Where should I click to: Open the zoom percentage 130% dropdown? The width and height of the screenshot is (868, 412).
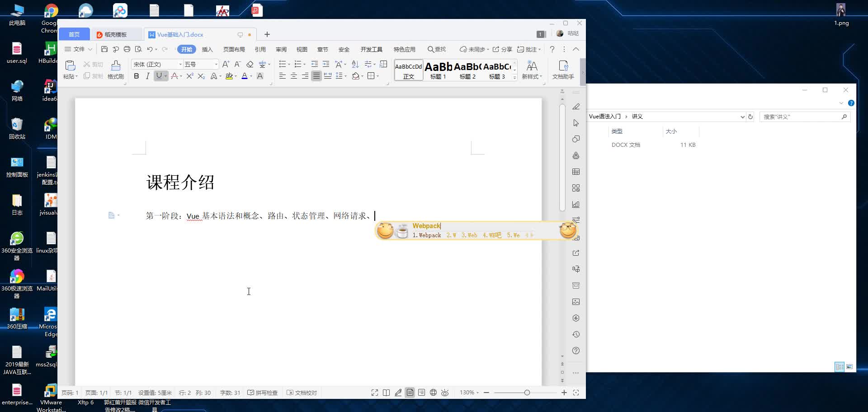pos(469,393)
